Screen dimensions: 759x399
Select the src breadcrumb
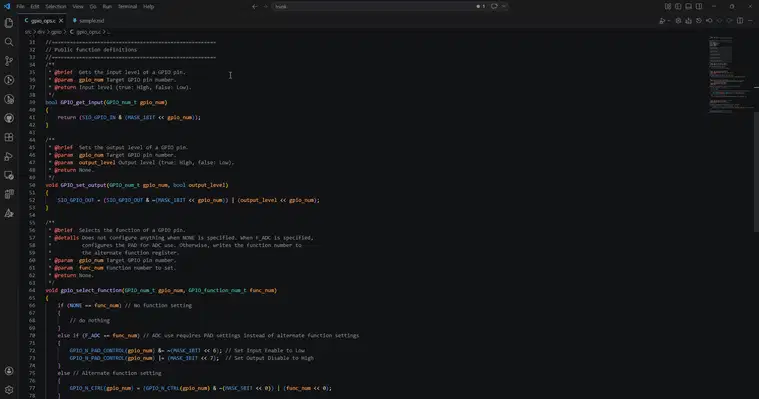pos(28,32)
